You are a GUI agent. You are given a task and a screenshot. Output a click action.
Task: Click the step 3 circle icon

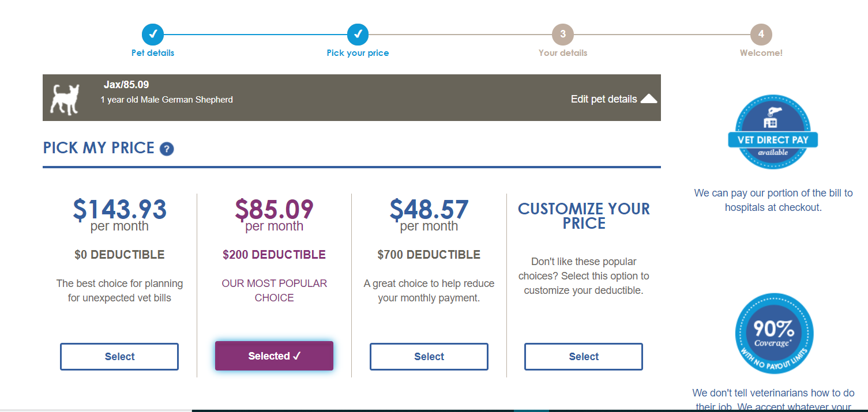pos(562,35)
